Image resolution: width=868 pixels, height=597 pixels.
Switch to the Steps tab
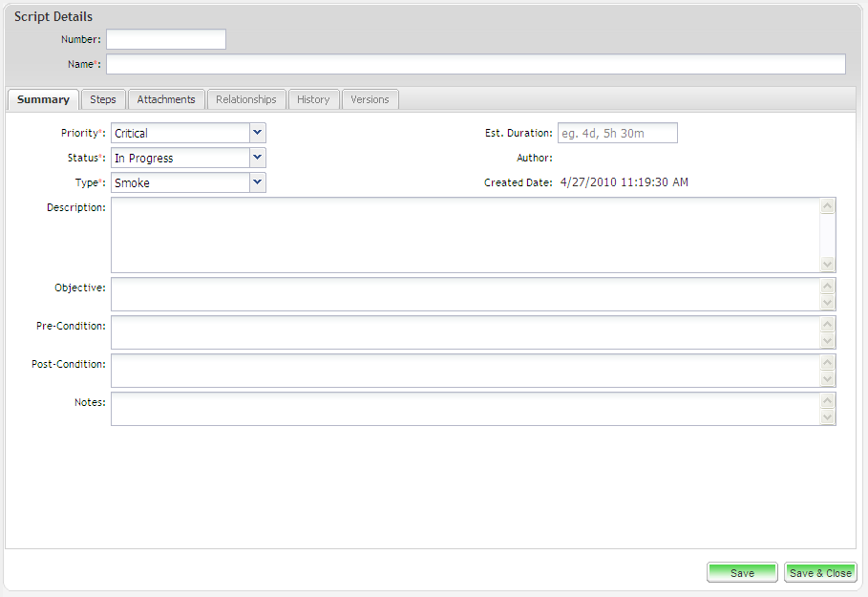[103, 99]
